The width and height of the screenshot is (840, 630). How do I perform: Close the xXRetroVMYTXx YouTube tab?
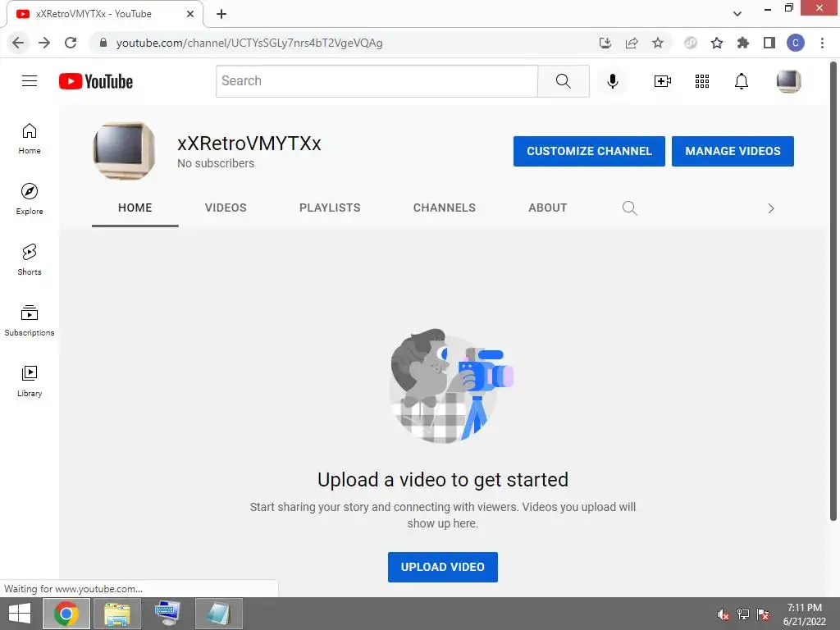point(190,14)
